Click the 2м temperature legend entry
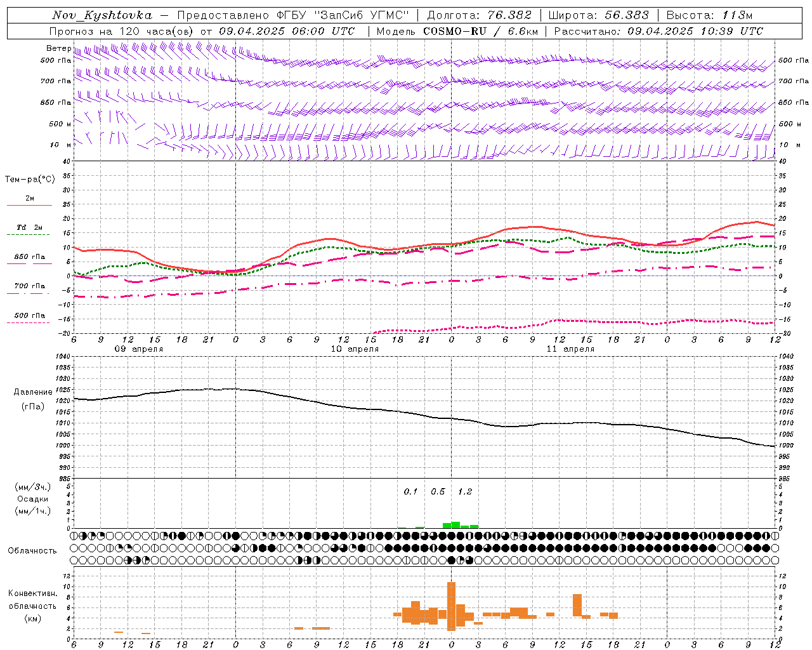812x650 pixels. tap(30, 198)
